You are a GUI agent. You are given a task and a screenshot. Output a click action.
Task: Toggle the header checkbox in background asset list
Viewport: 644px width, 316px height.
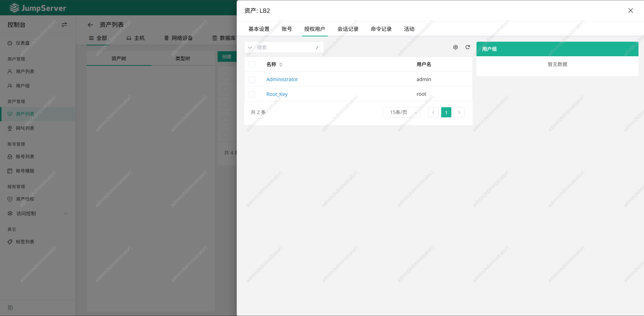pyautogui.click(x=225, y=74)
